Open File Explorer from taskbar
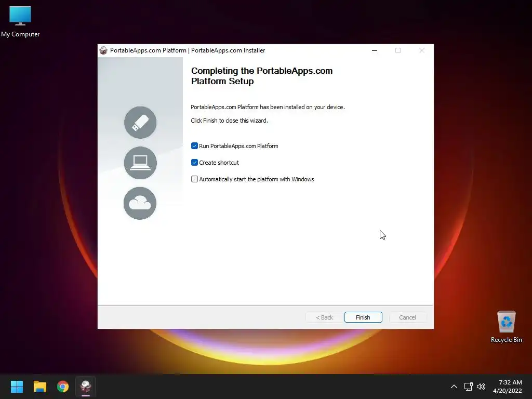The height and width of the screenshot is (399, 532). (39, 387)
